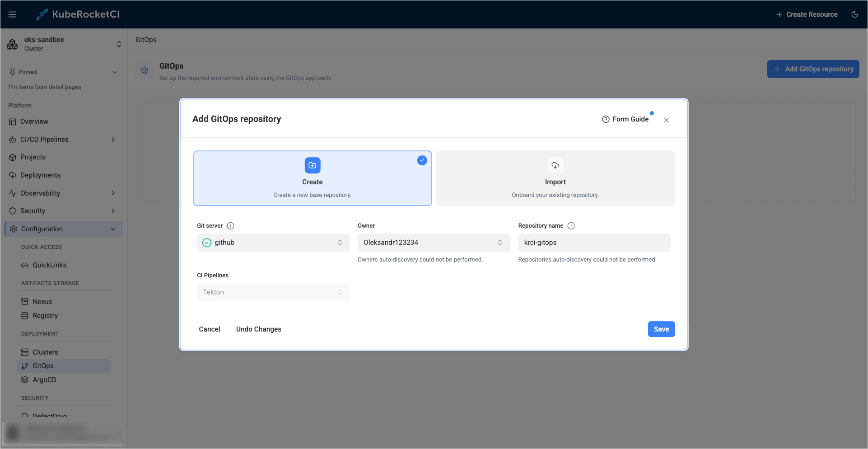Select the Import repository option card
868x449 pixels.
555,178
